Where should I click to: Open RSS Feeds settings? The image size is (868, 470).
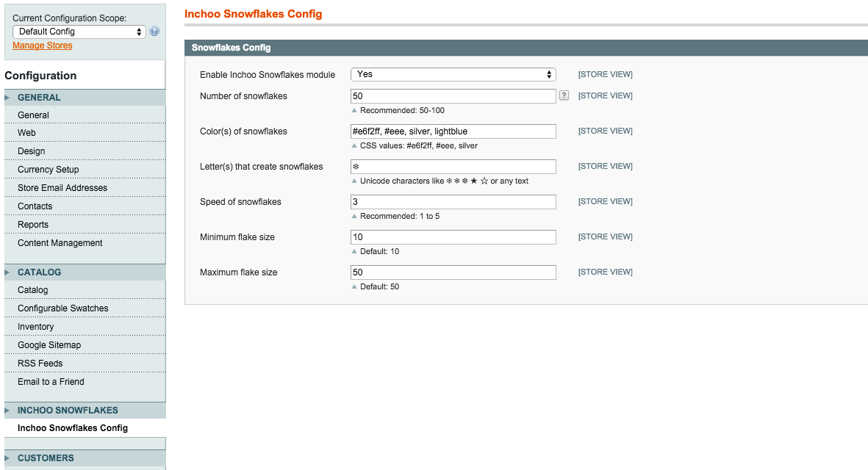pyautogui.click(x=40, y=364)
